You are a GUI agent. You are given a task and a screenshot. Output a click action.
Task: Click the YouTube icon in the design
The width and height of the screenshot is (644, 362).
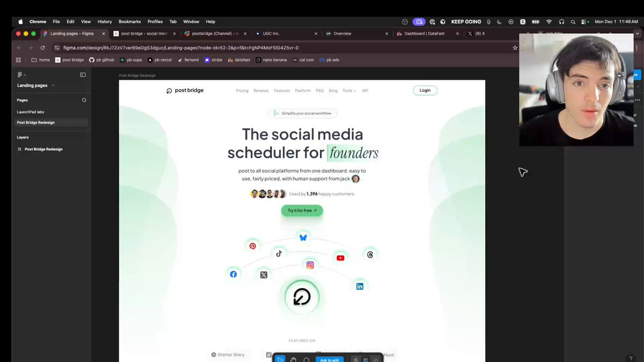[340, 258]
